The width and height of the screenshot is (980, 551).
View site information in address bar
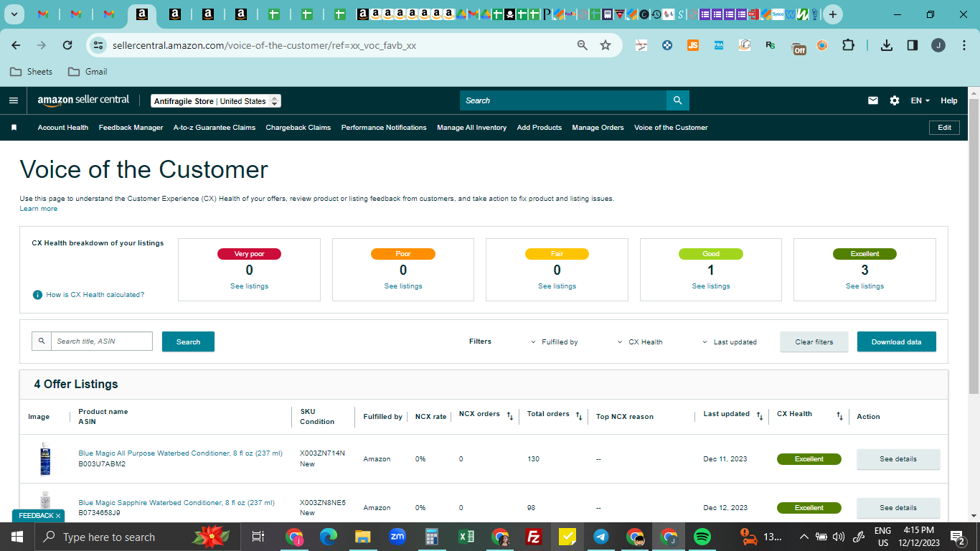point(98,45)
